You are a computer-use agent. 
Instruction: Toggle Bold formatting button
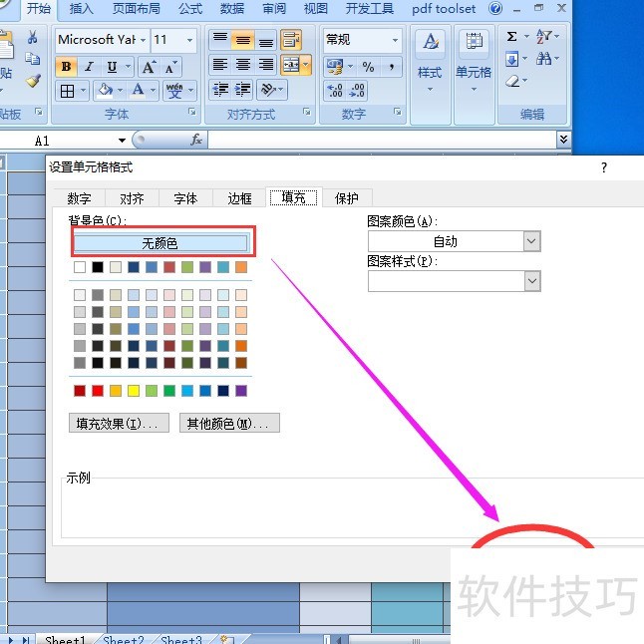point(66,67)
